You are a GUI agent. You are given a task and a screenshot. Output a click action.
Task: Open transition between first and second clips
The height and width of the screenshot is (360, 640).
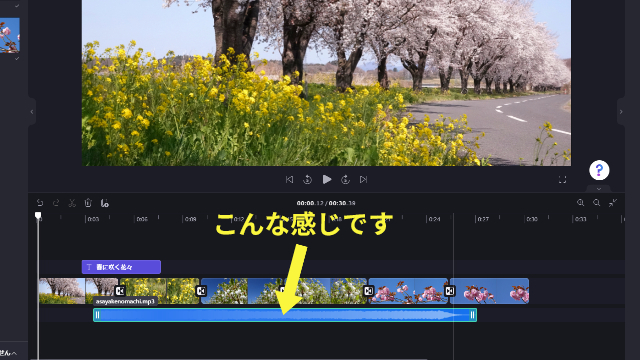[120, 291]
